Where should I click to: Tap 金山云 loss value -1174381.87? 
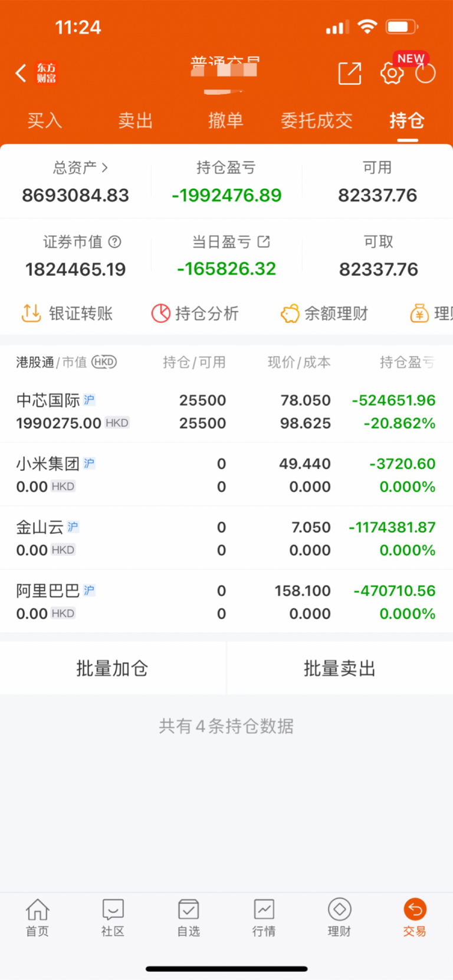click(392, 527)
